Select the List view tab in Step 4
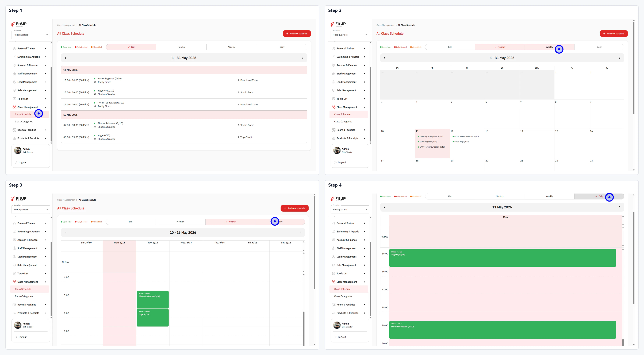This screenshot has height=355, width=644. coord(450,196)
